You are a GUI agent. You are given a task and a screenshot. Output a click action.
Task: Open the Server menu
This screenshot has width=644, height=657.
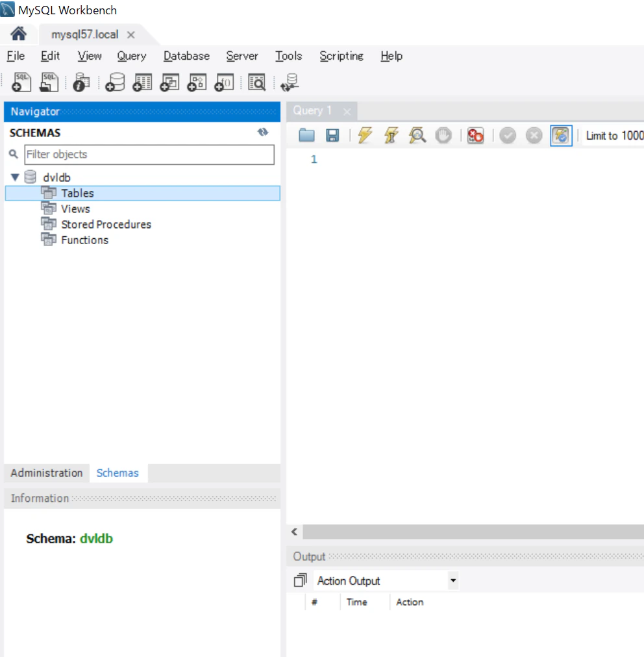point(241,56)
